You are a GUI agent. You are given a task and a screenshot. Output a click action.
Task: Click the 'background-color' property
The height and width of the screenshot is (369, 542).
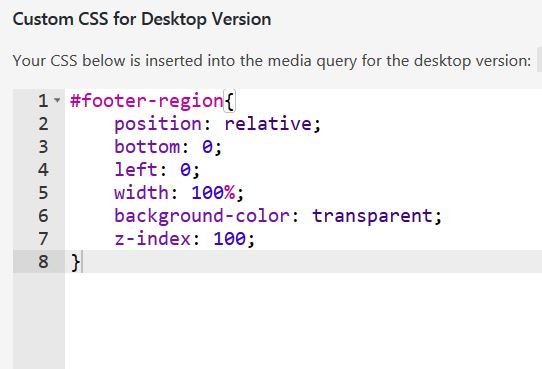point(202,216)
